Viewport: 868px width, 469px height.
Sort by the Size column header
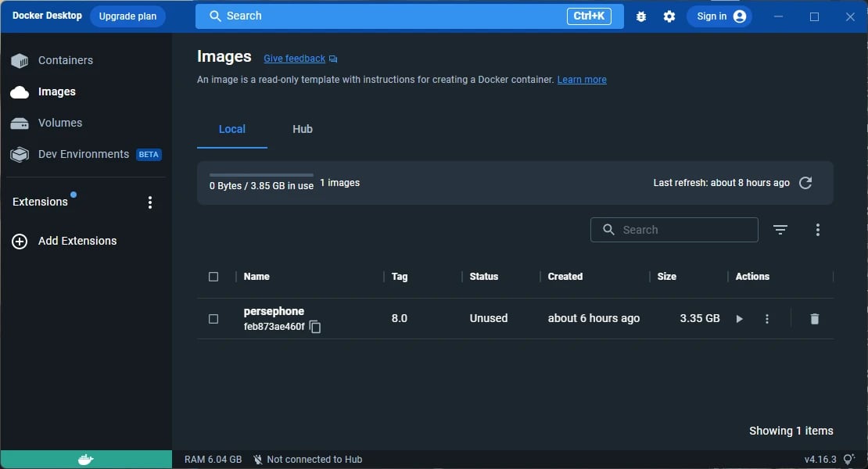(x=666, y=277)
